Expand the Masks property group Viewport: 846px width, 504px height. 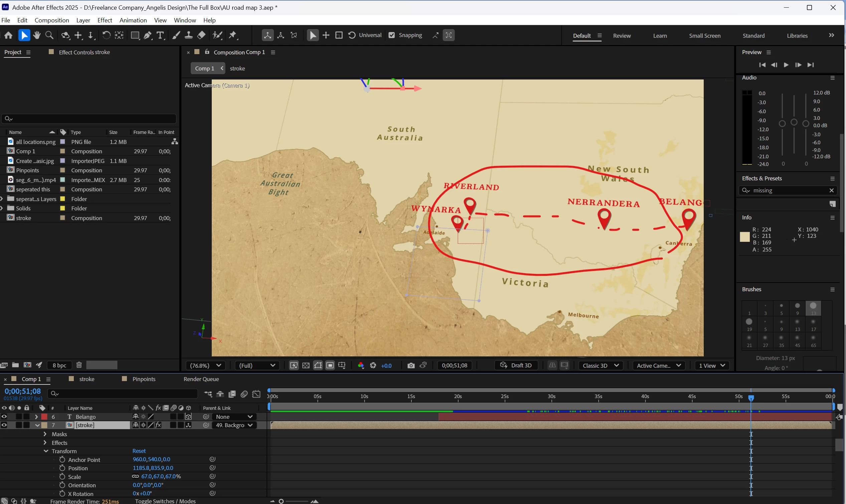[45, 434]
